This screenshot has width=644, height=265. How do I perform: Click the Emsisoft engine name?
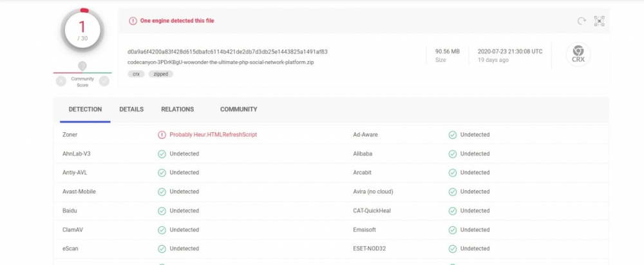pos(365,230)
